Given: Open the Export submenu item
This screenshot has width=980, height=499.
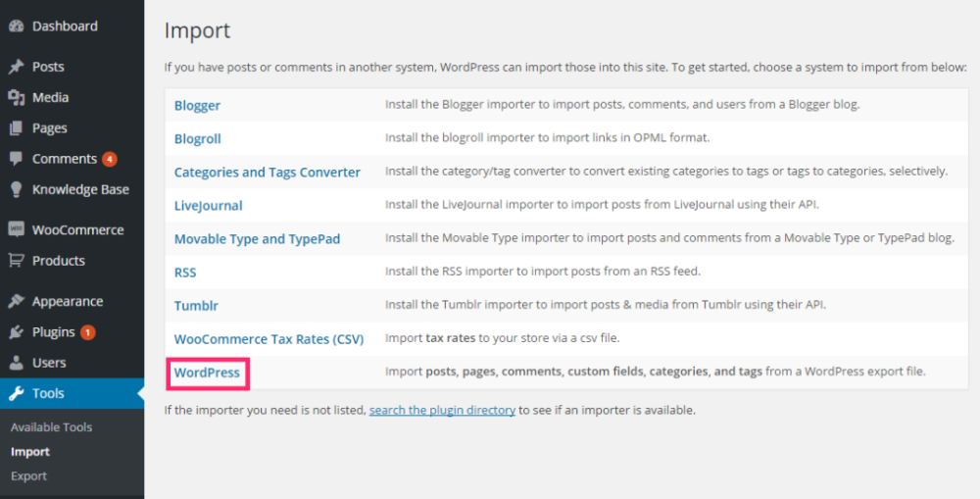Looking at the screenshot, I should [x=28, y=475].
